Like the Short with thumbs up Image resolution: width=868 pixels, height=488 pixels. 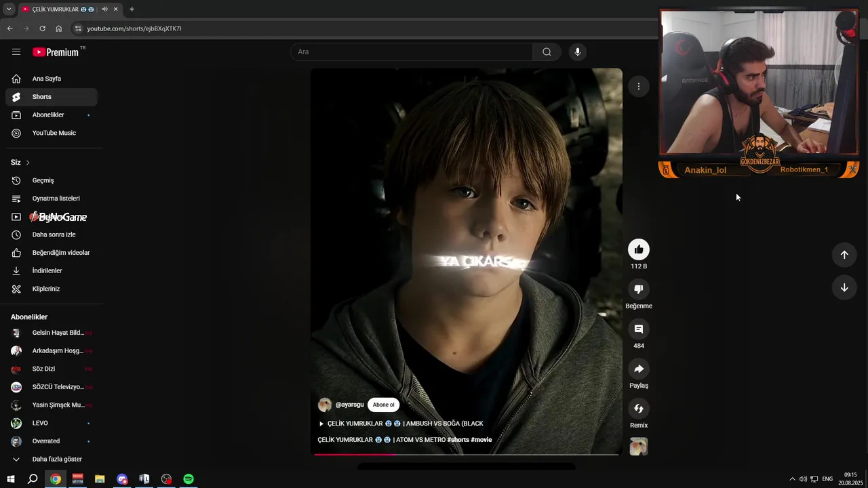(x=639, y=249)
